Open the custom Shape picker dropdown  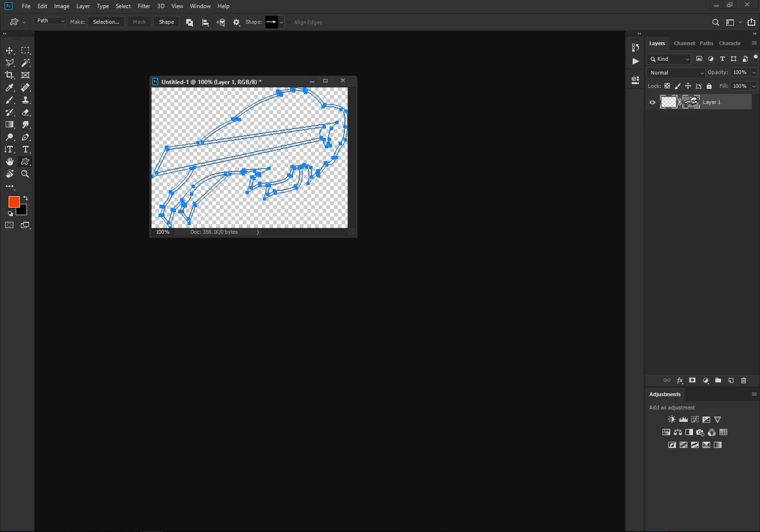[281, 22]
